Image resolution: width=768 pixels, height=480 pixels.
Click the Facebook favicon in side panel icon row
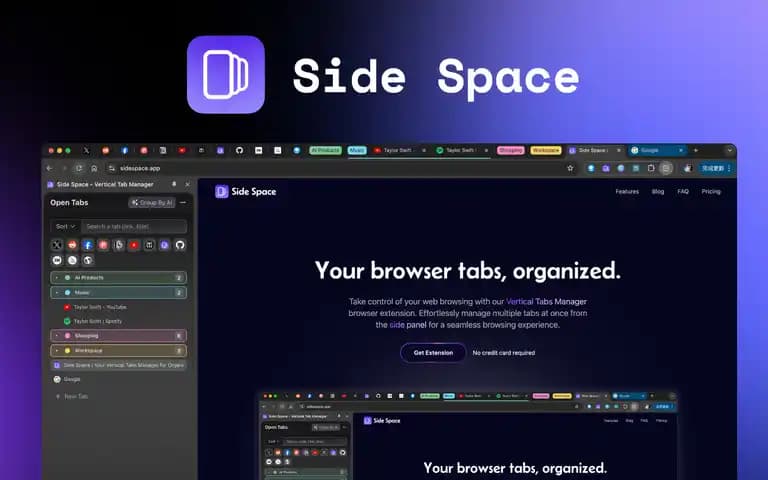pyautogui.click(x=88, y=245)
